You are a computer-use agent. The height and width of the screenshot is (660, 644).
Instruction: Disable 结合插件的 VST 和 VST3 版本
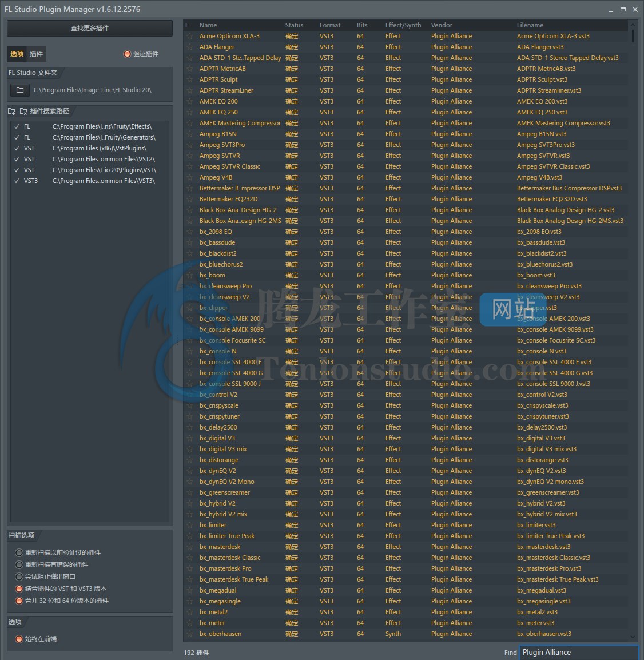click(19, 589)
